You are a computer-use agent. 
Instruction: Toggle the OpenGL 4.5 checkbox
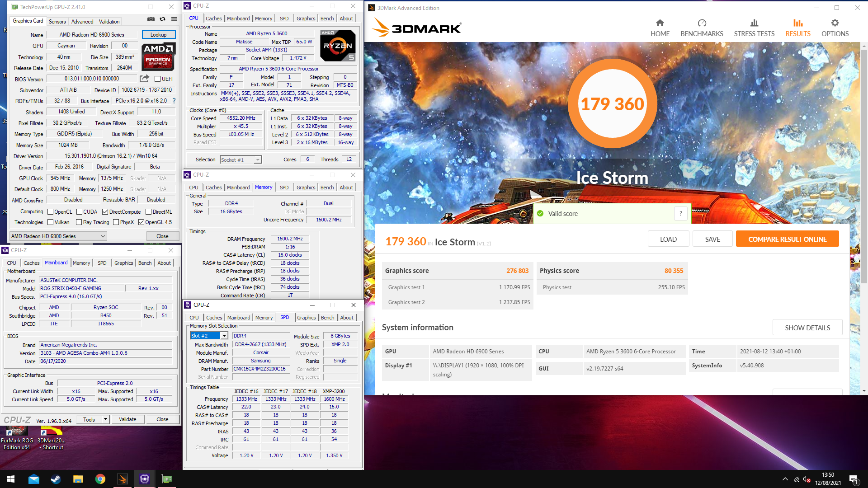(x=142, y=222)
